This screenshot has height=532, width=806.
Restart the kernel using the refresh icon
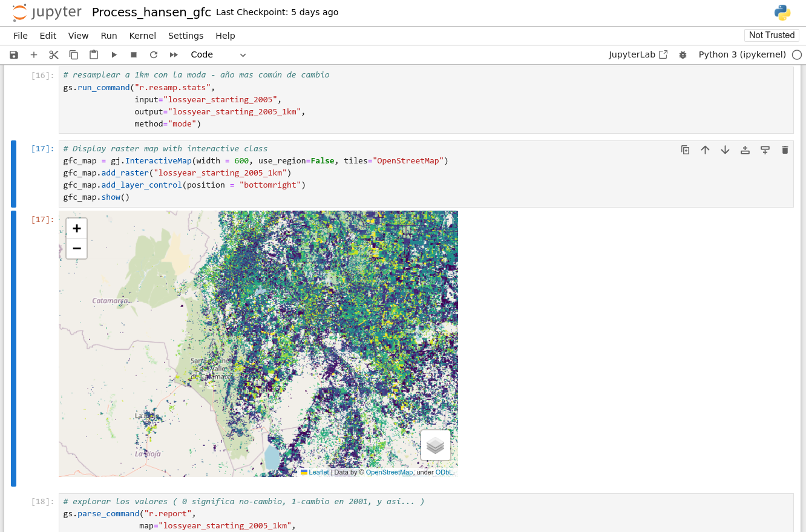tap(154, 54)
